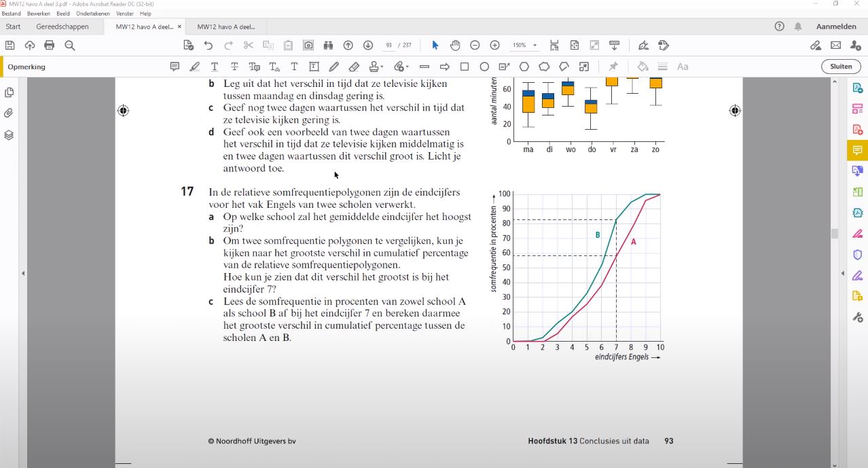
Task: Go to the next page
Action: (x=367, y=45)
